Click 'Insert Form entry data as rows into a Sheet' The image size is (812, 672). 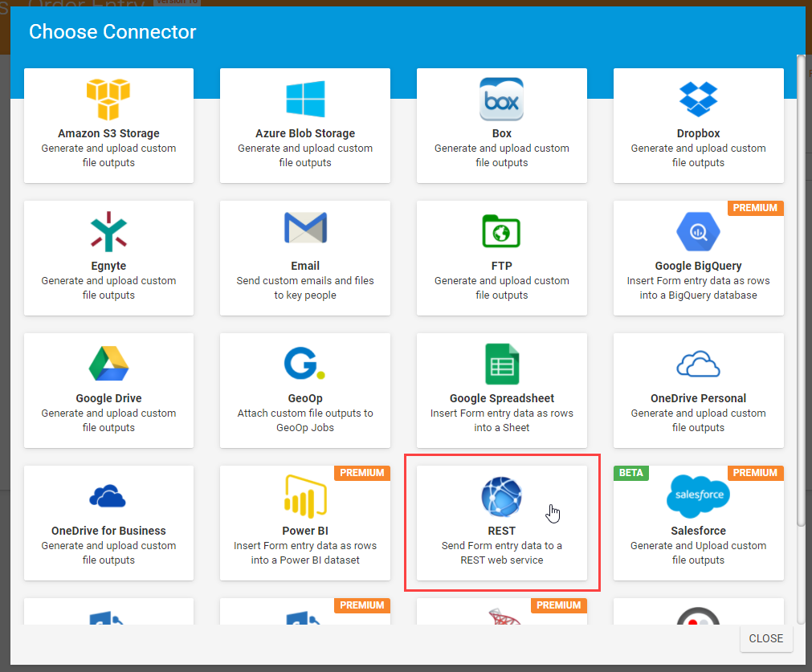point(501,421)
